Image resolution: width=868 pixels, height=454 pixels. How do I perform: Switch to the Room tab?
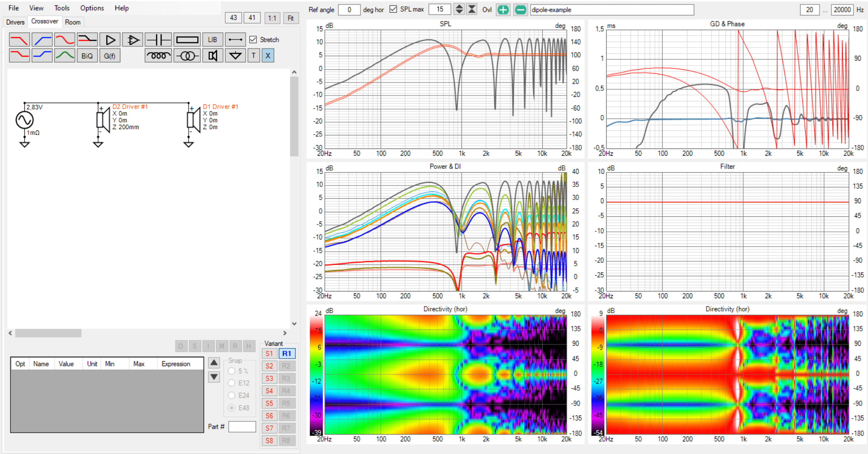pos(72,22)
